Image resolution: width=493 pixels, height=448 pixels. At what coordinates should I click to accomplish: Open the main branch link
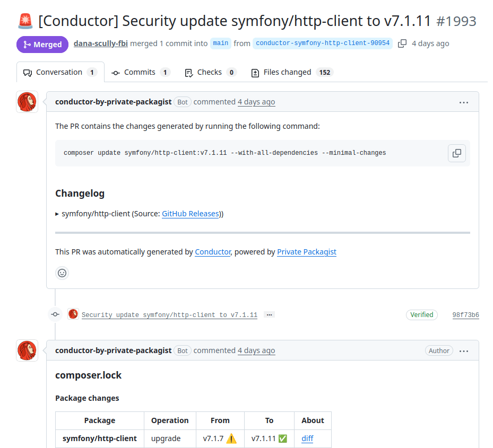click(220, 43)
